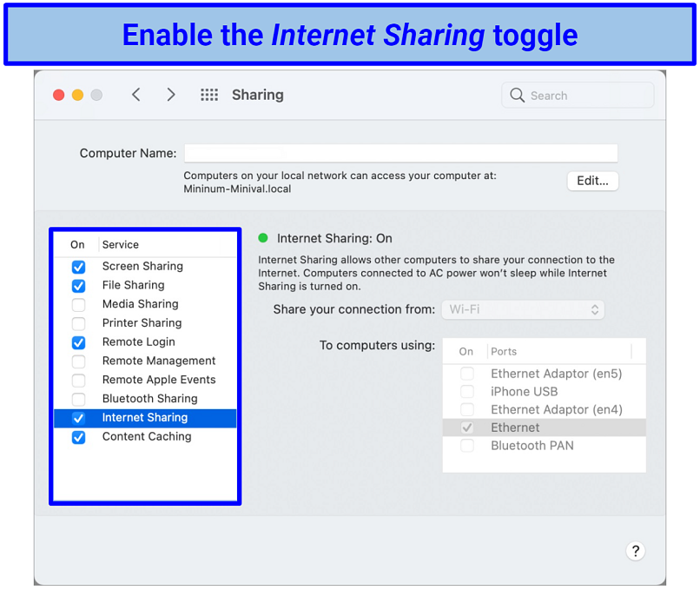The width and height of the screenshot is (700, 590).
Task: Show all preferences grid icon
Action: [209, 95]
